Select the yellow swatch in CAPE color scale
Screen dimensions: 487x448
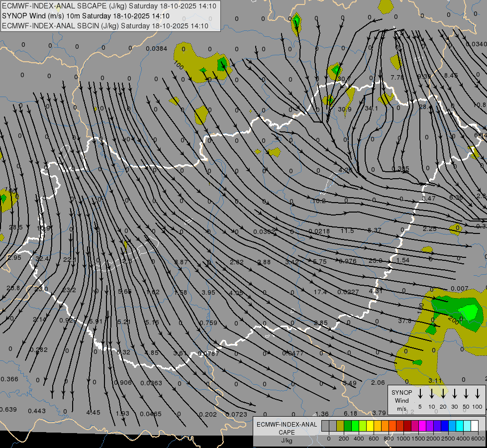click(370, 426)
